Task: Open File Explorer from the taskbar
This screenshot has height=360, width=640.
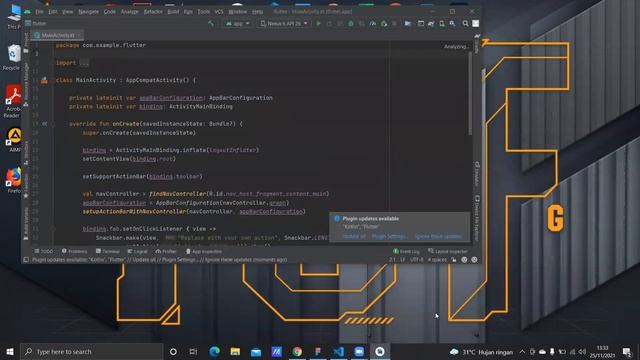Action: pyautogui.click(x=235, y=351)
